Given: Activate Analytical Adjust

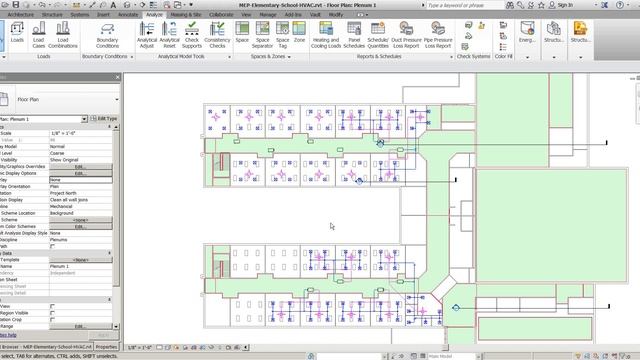Looking at the screenshot, I should [x=147, y=35].
